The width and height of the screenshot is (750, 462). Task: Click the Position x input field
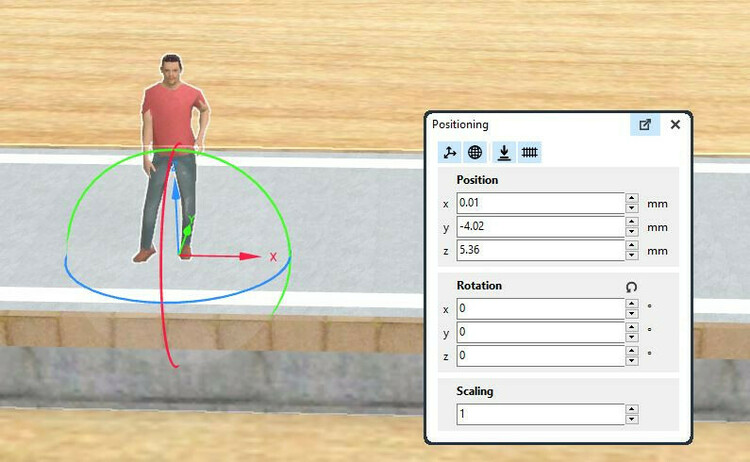(540, 203)
